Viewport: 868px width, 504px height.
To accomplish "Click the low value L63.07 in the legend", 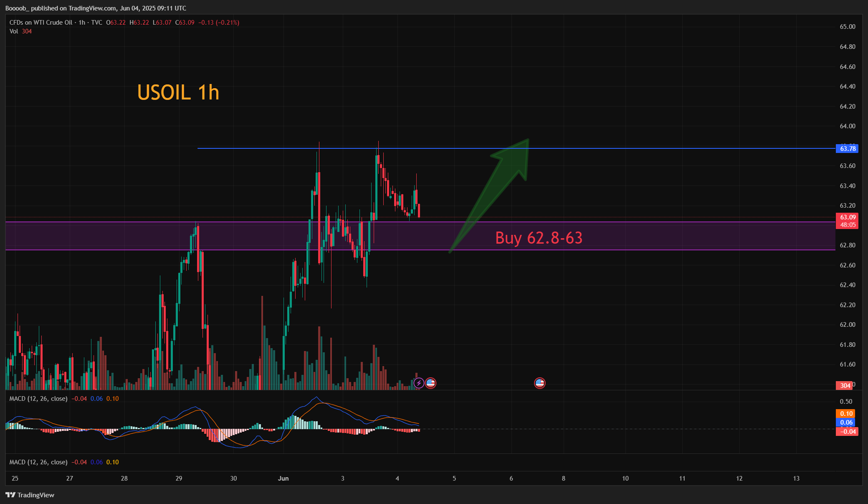I will [162, 23].
